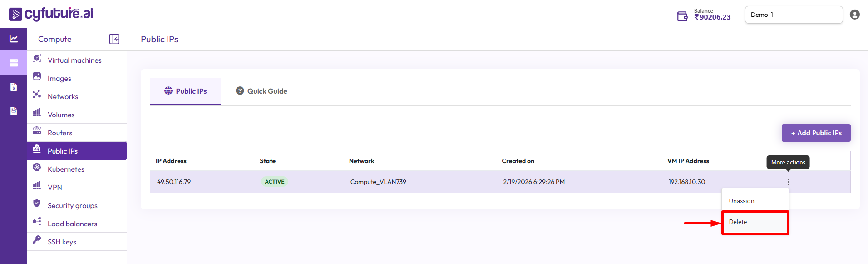The image size is (868, 264).
Task: Collapse the Compute sidebar panel
Action: (114, 39)
